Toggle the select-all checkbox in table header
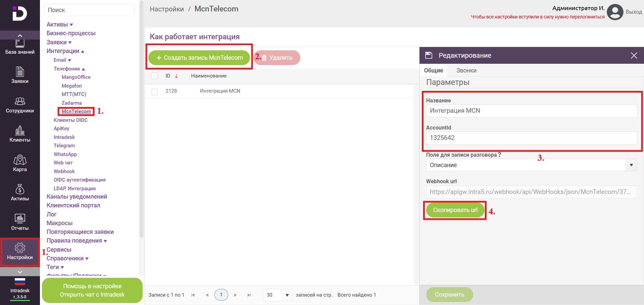644x305 pixels. [x=154, y=76]
